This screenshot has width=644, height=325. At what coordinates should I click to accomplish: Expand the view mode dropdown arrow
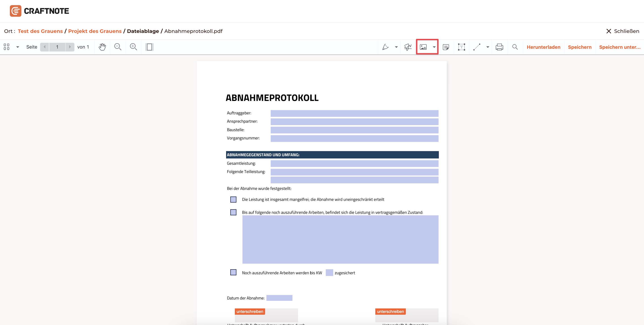(x=17, y=47)
